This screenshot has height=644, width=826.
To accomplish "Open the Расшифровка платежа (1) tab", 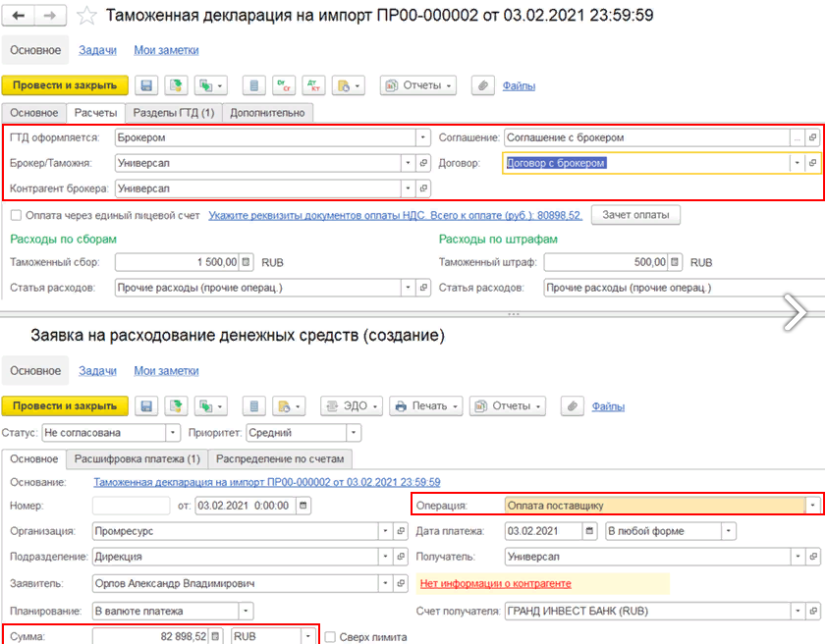I will pyautogui.click(x=136, y=458).
